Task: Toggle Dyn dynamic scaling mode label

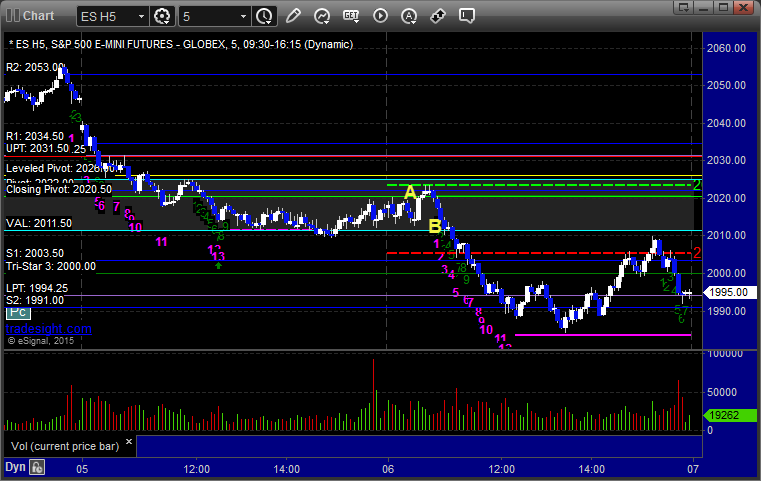Action: pyautogui.click(x=15, y=466)
